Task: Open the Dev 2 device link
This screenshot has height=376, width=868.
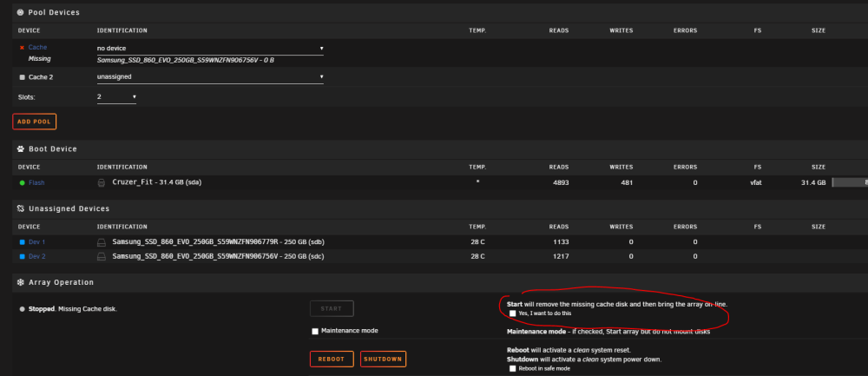Action: (37, 256)
